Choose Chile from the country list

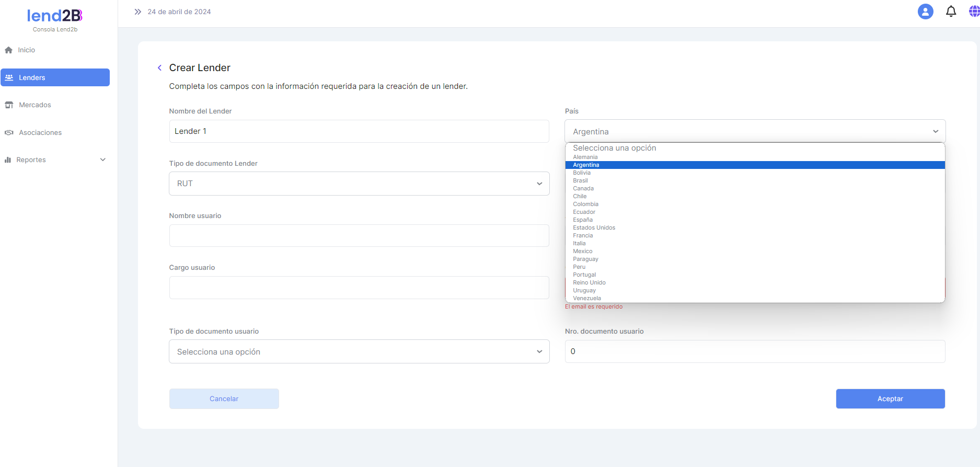(x=580, y=197)
